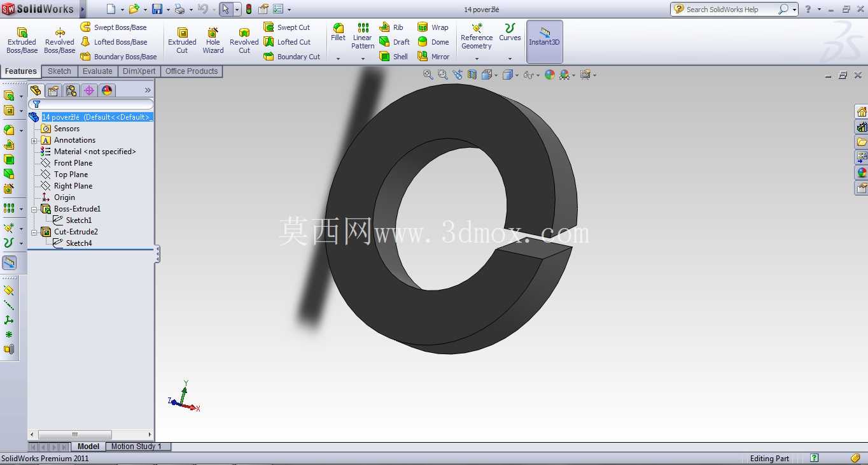
Task: Choose the Boundary Cut feature
Action: pyautogui.click(x=292, y=57)
